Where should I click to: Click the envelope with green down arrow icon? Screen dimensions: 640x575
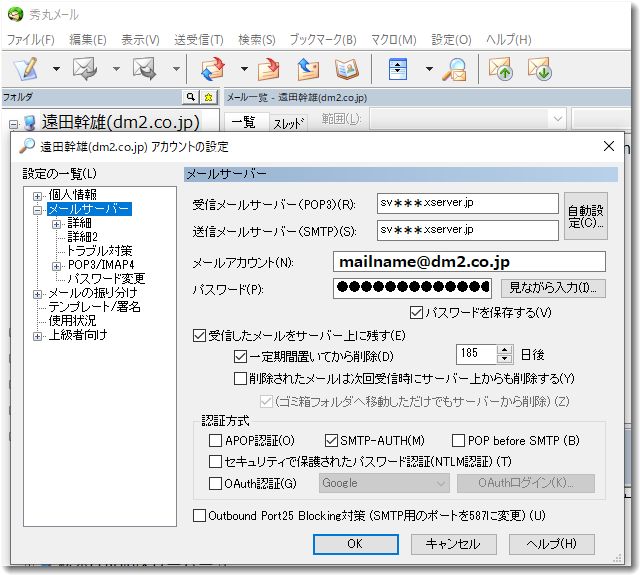click(x=540, y=69)
